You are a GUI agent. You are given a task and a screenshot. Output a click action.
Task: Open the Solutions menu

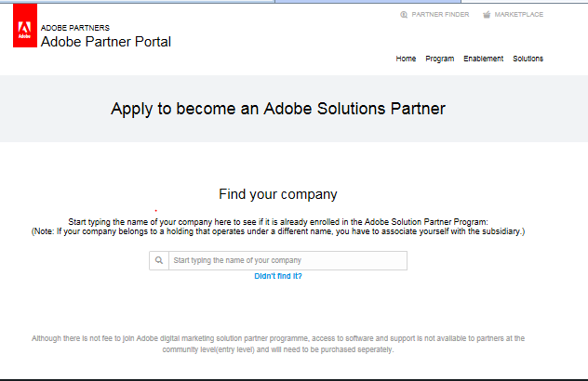[x=528, y=59]
